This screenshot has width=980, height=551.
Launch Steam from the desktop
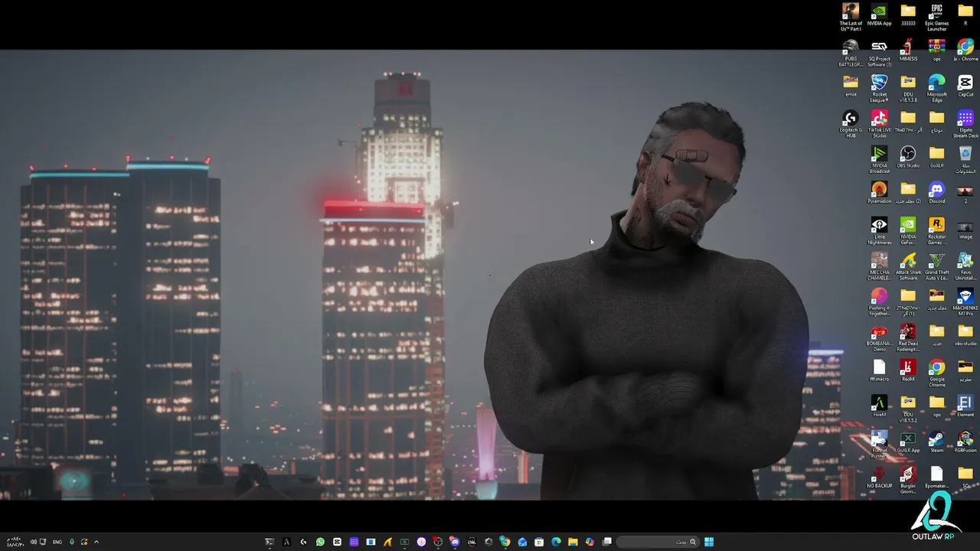pyautogui.click(x=936, y=440)
